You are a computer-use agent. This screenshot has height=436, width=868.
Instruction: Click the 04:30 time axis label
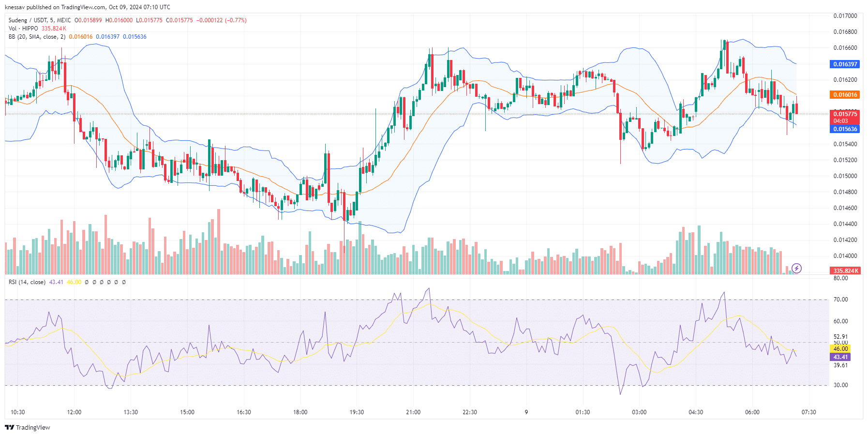pyautogui.click(x=696, y=412)
